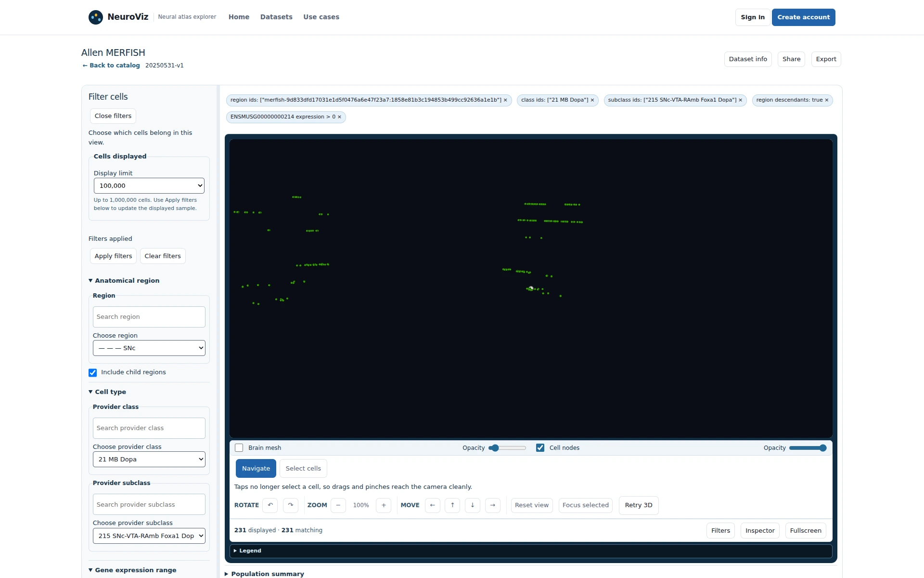Click Apply filters button
924x578 pixels.
pos(114,256)
